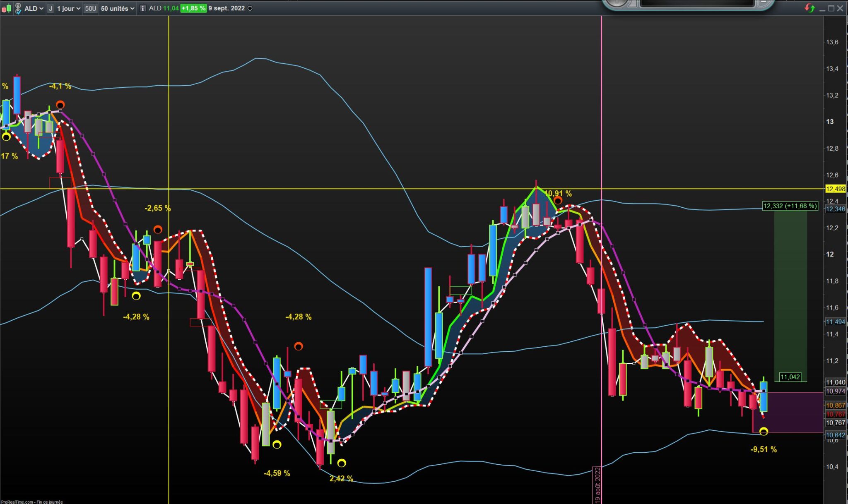
Task: Open the ALD ticker dropdown
Action: click(x=34, y=8)
